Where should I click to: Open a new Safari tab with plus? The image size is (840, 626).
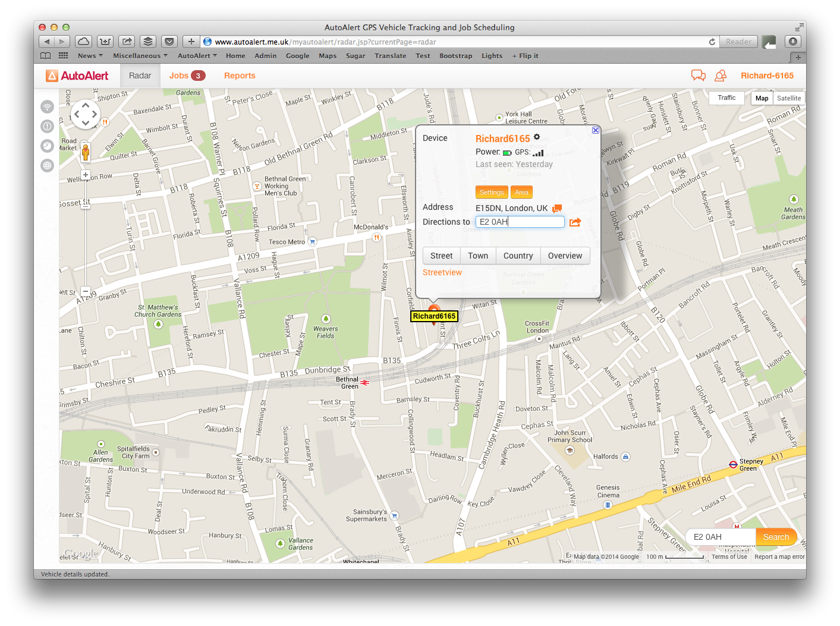click(798, 57)
